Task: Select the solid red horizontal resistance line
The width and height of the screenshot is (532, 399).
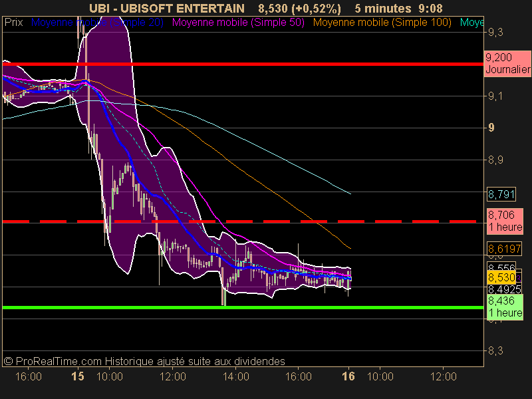Action: [x=243, y=64]
